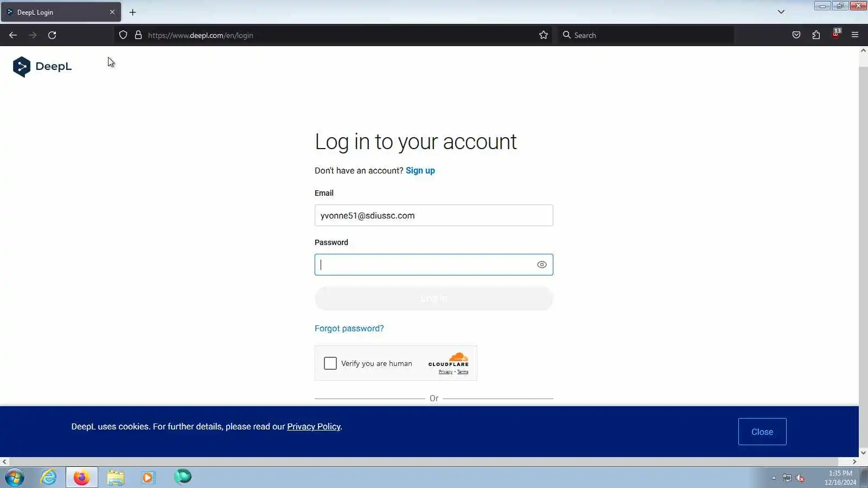Click the Log in button
The height and width of the screenshot is (488, 868).
434,298
